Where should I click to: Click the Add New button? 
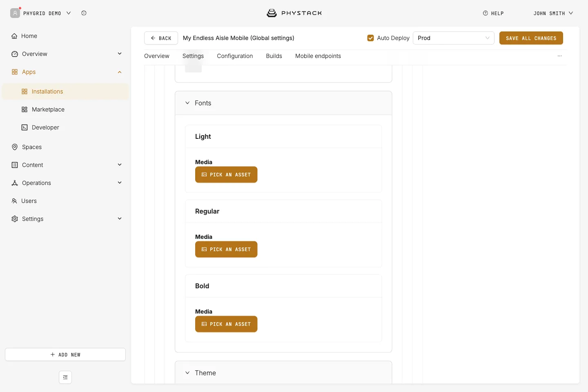(65, 354)
